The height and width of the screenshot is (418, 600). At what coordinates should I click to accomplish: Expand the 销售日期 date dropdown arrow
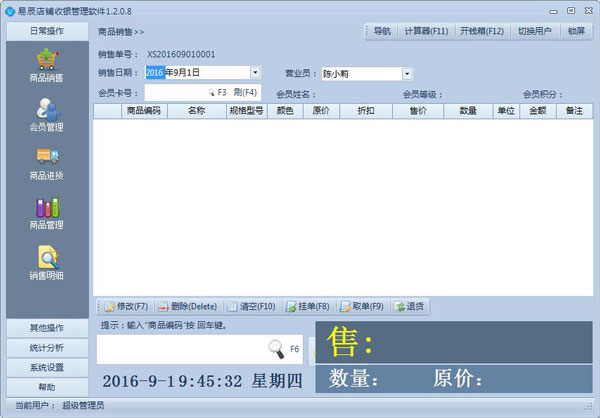tap(255, 72)
